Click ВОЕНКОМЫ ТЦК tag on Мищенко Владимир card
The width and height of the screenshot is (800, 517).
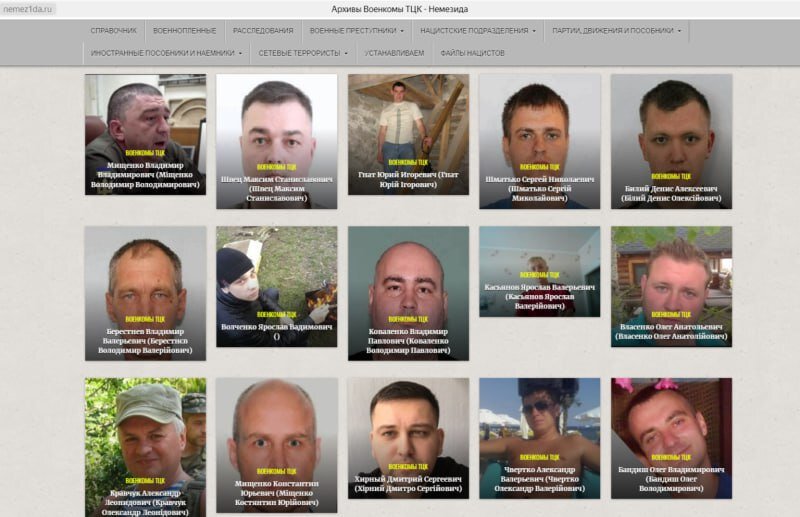(145, 153)
